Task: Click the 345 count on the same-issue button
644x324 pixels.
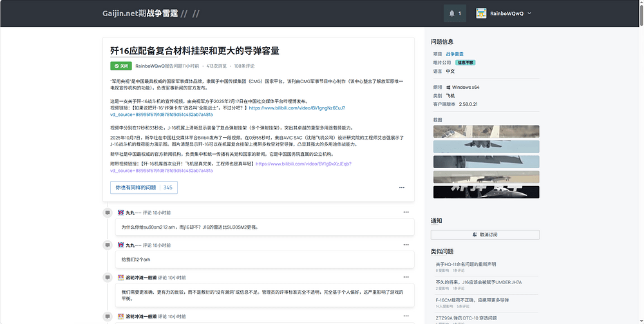Action: click(168, 187)
